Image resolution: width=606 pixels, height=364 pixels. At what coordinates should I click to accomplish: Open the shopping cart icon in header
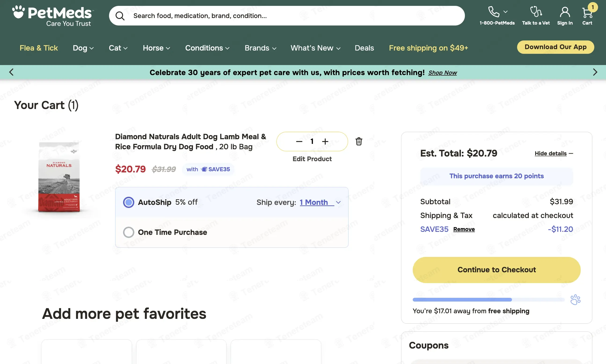point(587,12)
